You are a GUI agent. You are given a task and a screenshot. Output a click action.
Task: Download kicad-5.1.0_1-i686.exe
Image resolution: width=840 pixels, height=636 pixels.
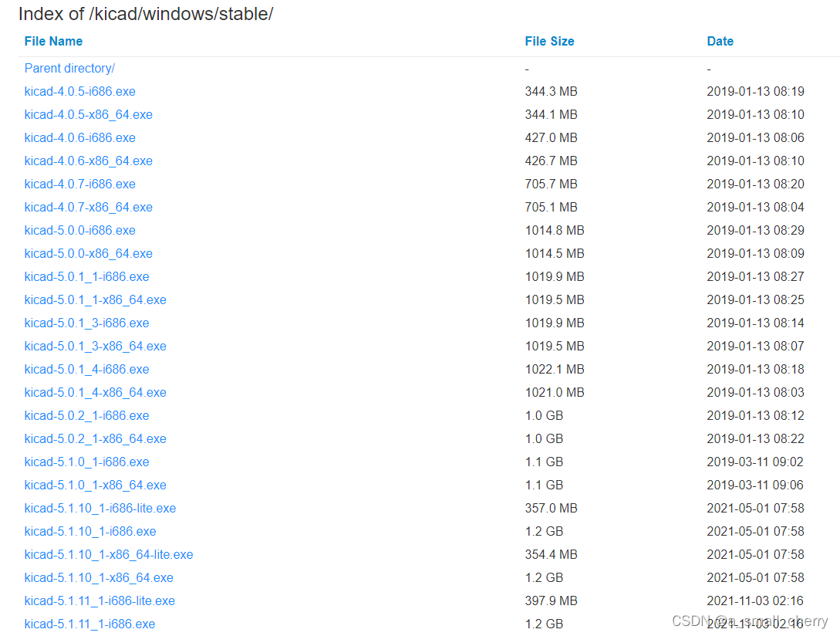tap(87, 462)
